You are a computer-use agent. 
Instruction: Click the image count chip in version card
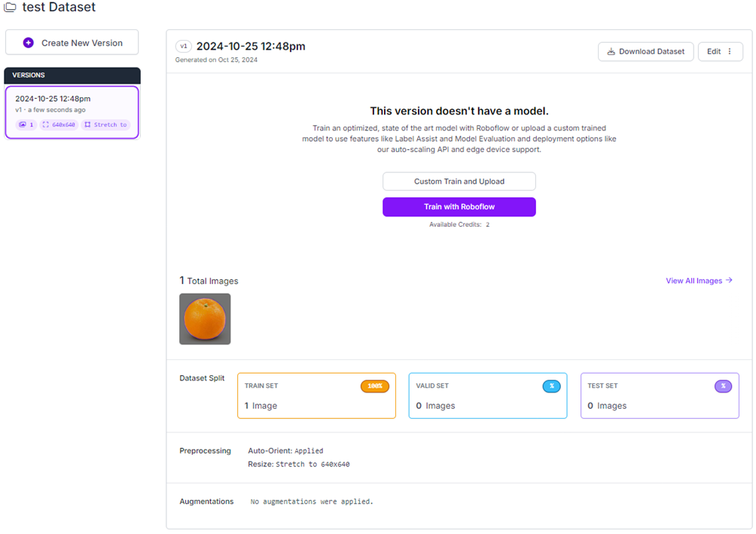point(26,124)
